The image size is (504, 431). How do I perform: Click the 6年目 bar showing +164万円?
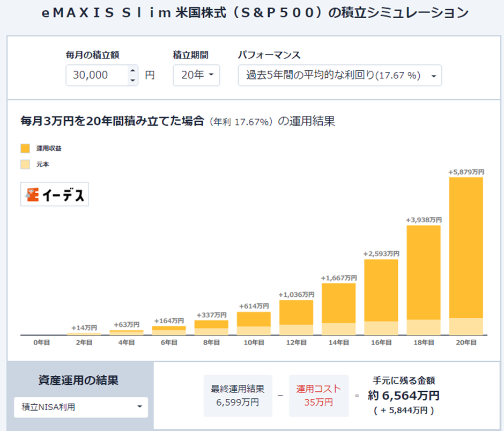[x=169, y=330]
